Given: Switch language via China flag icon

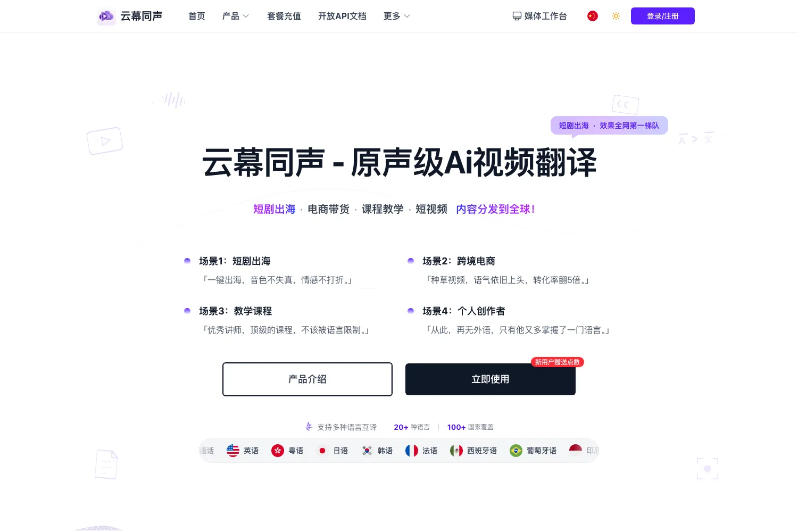Looking at the screenshot, I should click(593, 16).
